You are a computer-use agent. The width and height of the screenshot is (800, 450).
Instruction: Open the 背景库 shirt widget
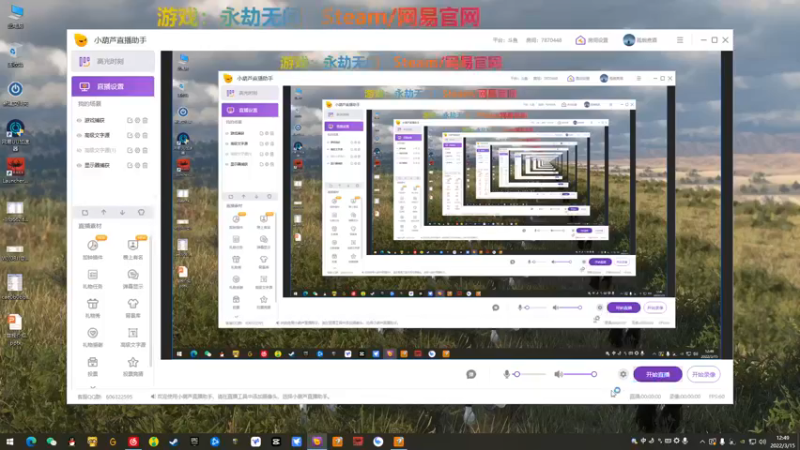pyautogui.click(x=133, y=308)
